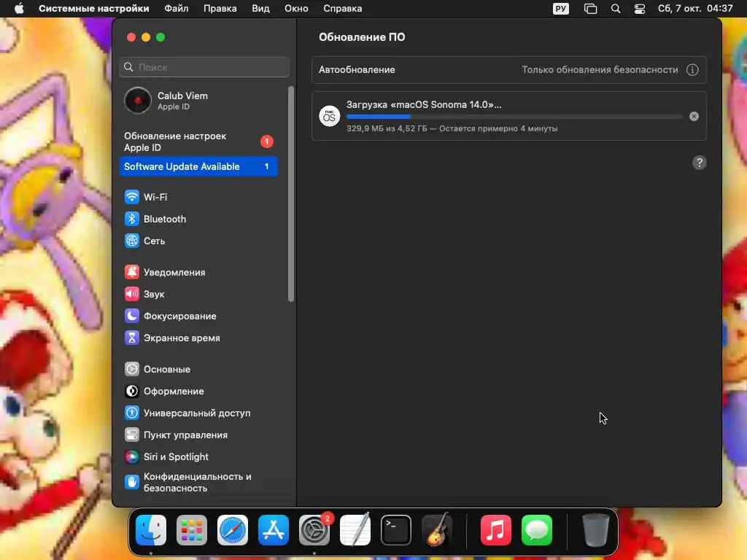This screenshot has width=747, height=560.
Task: Open the Файл menu
Action: [x=177, y=9]
